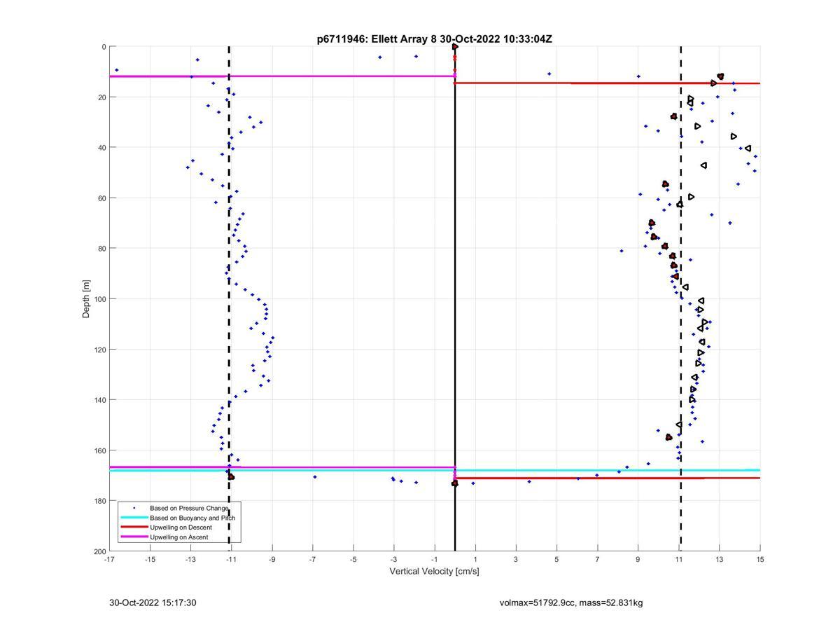This screenshot has height=620, width=840.
Task: Click the x-axis tick label '9'
Action: pos(638,560)
